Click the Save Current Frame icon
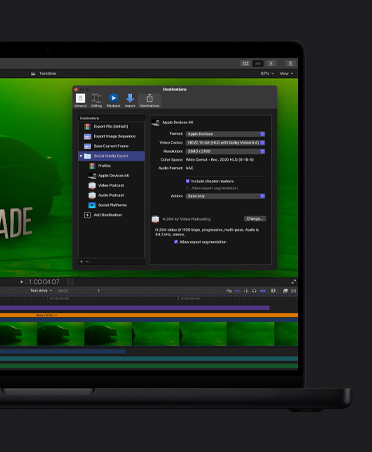The image size is (372, 452). 87,146
